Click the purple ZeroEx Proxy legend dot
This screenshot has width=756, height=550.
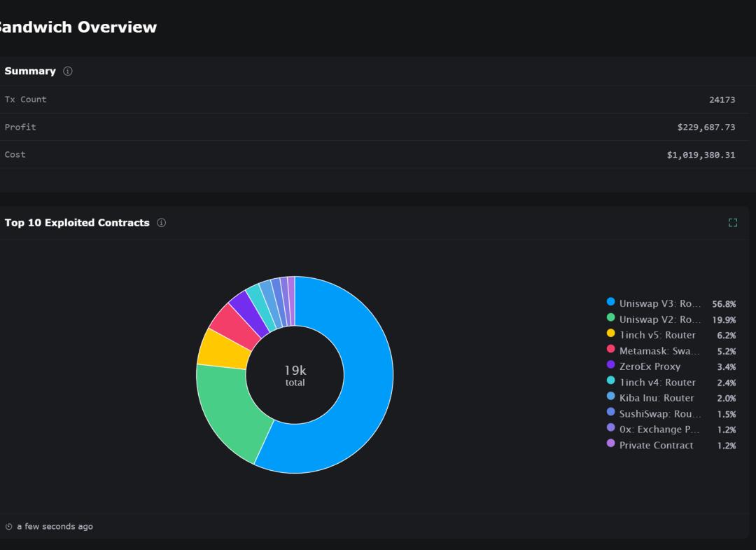tap(609, 366)
